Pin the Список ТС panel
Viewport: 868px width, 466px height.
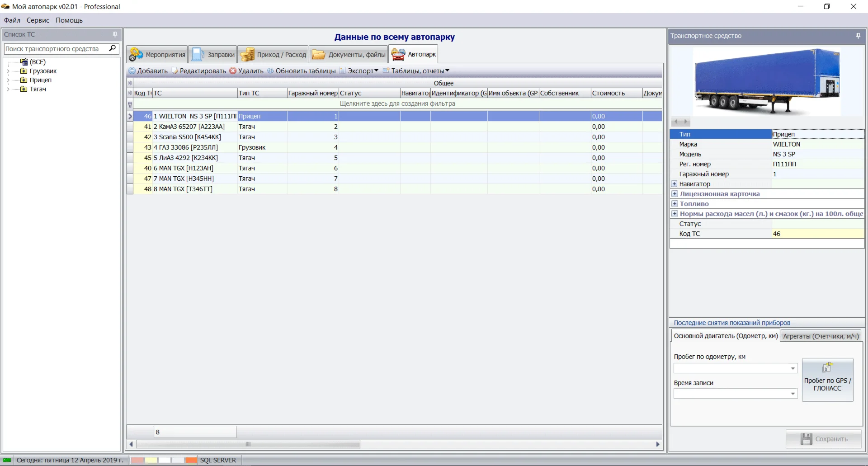tap(115, 34)
